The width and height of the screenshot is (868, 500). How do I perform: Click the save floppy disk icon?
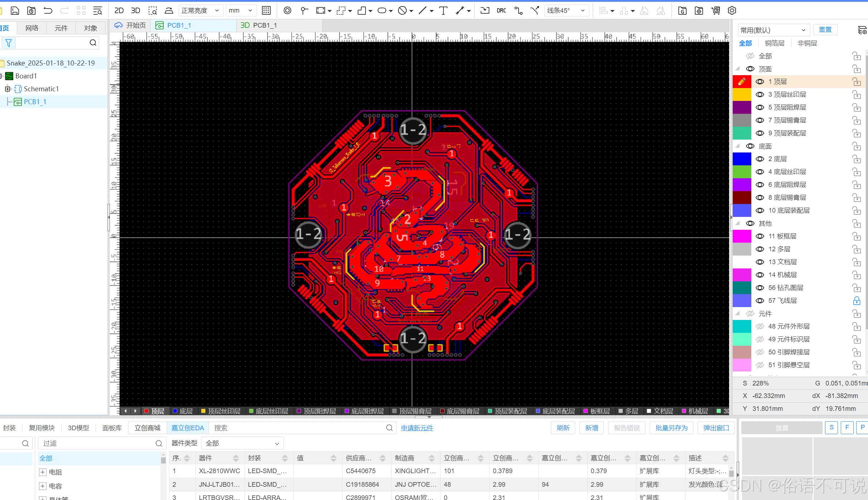15,11
